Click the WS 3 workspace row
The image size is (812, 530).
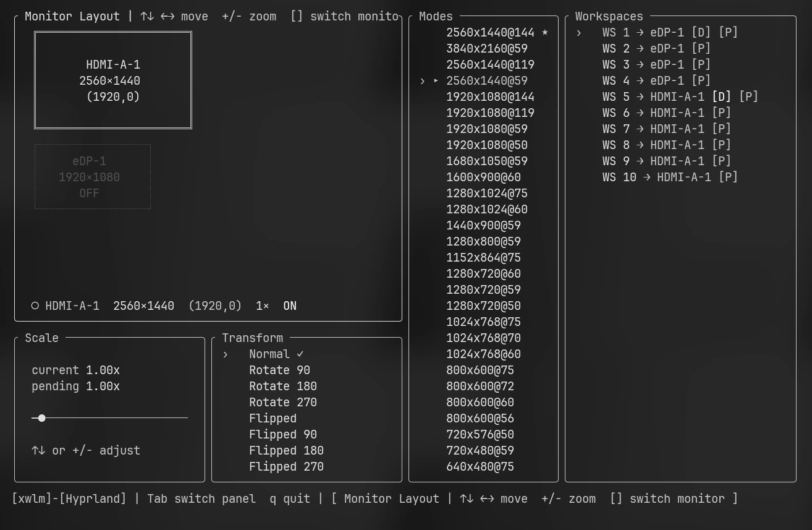pyautogui.click(x=656, y=64)
